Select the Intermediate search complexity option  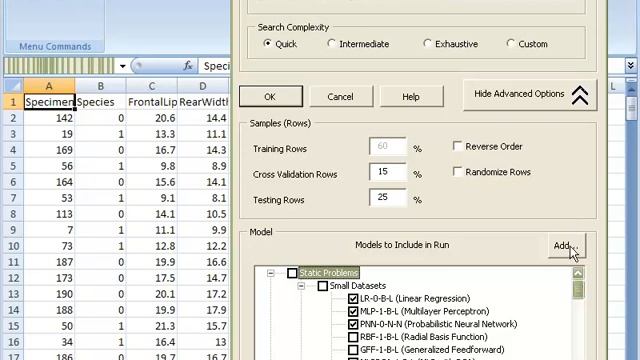(x=331, y=43)
